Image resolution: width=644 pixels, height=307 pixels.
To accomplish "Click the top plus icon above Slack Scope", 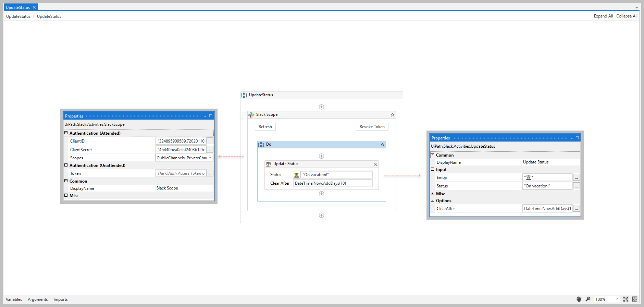I will (x=321, y=107).
